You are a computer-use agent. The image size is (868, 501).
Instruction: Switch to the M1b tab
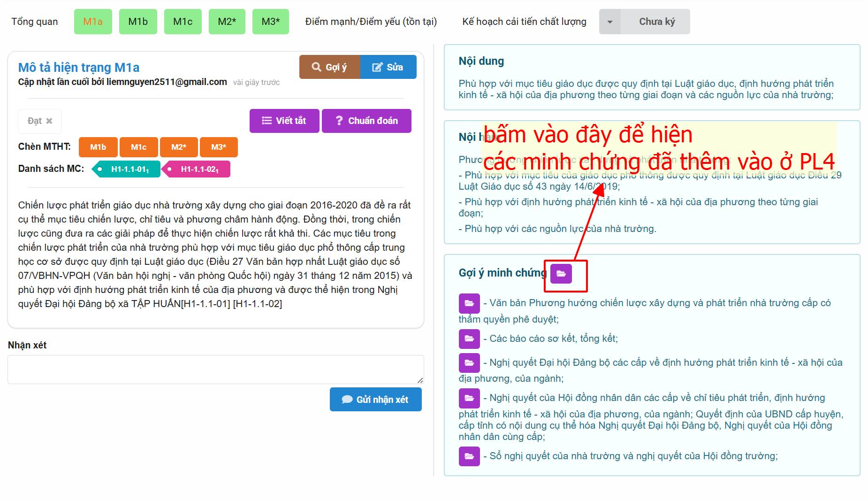138,22
